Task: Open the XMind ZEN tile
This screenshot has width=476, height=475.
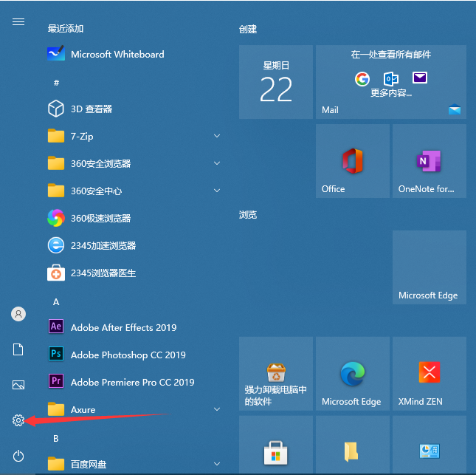Action: (x=429, y=375)
